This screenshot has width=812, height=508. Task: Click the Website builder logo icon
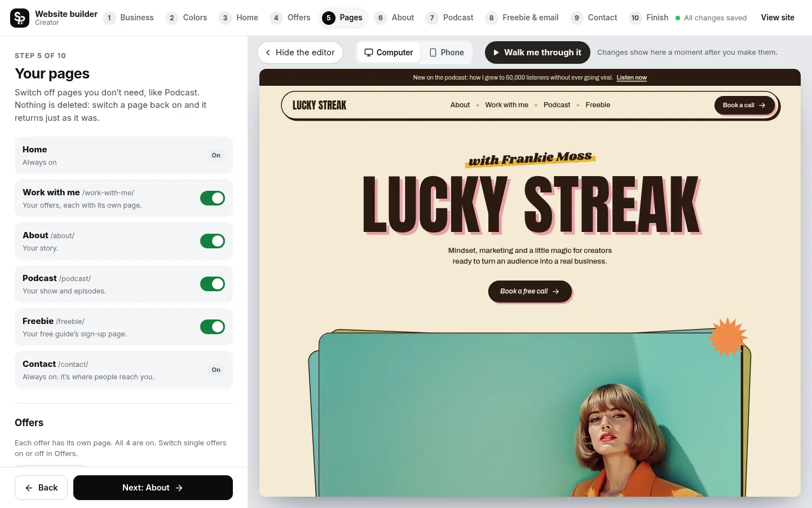[20, 18]
